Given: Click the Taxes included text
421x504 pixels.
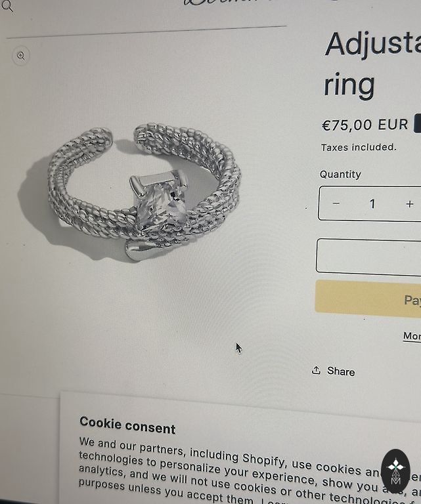Looking at the screenshot, I should 359,147.
